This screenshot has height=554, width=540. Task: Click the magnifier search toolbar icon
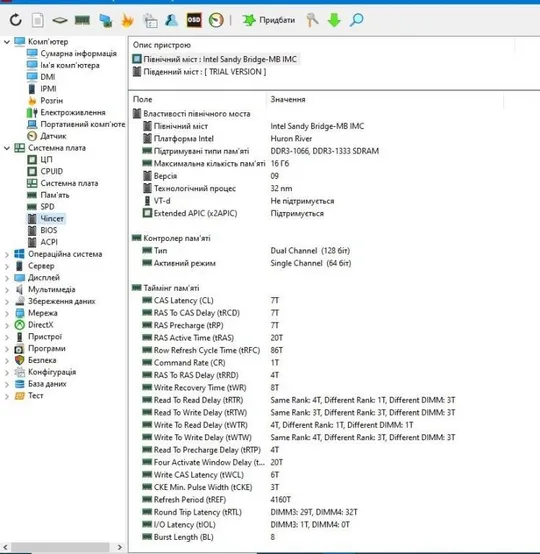pyautogui.click(x=356, y=20)
